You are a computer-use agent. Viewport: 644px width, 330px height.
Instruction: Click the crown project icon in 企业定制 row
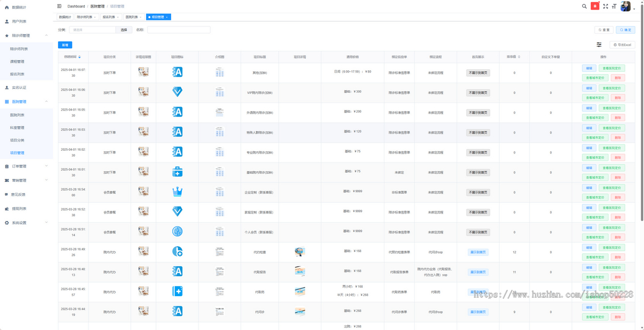178,192
